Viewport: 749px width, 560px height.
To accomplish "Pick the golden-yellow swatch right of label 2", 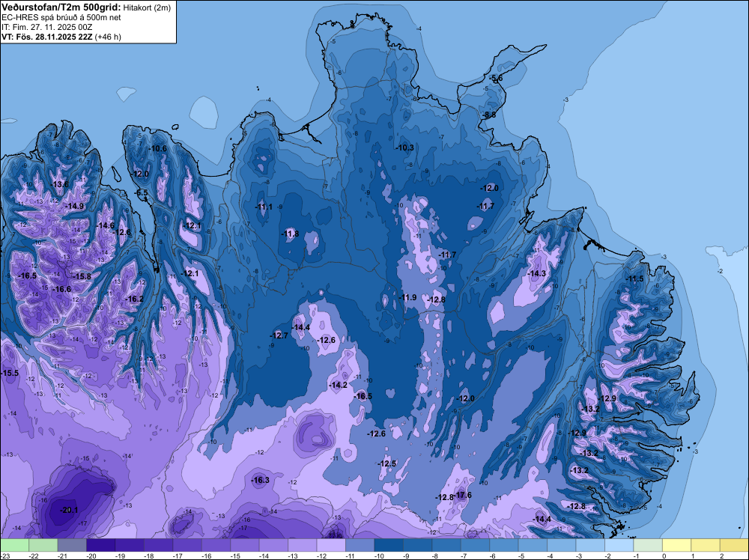I will click(734, 545).
